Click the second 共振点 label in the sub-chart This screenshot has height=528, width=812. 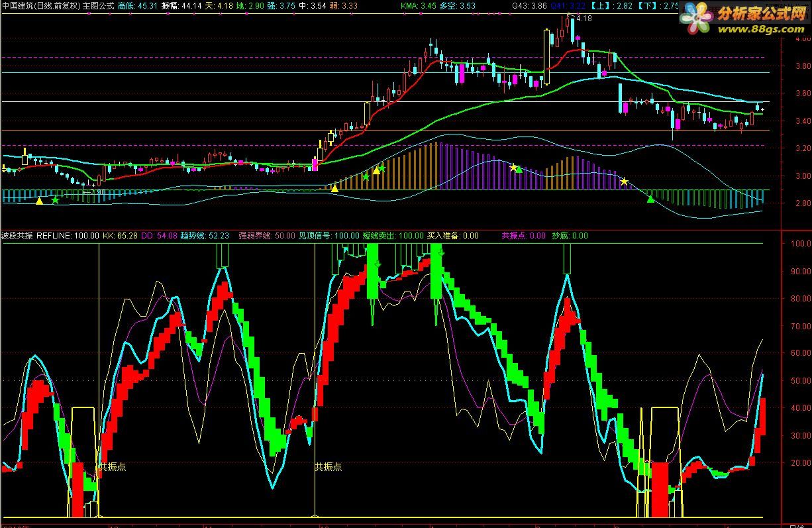tap(329, 466)
